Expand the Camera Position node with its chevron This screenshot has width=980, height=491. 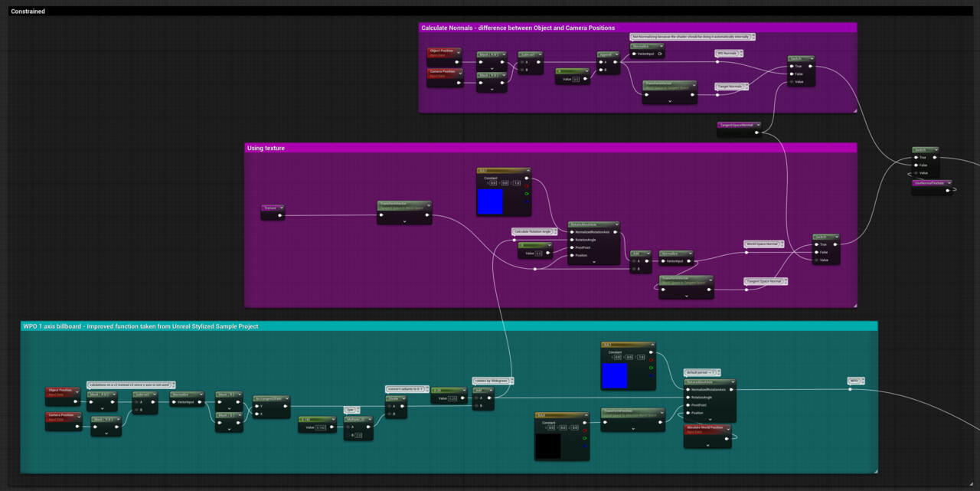460,73
